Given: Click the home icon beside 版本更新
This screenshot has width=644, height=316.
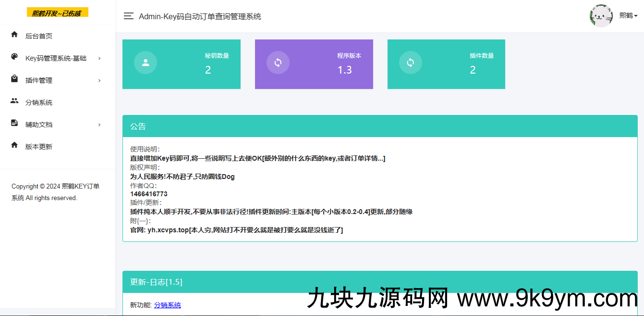Looking at the screenshot, I should click(14, 145).
